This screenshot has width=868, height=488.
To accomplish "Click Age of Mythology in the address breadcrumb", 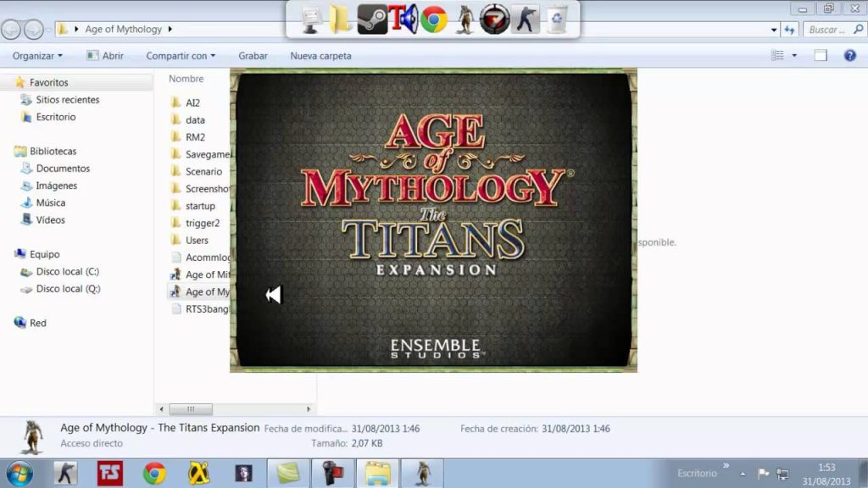I will coord(125,28).
